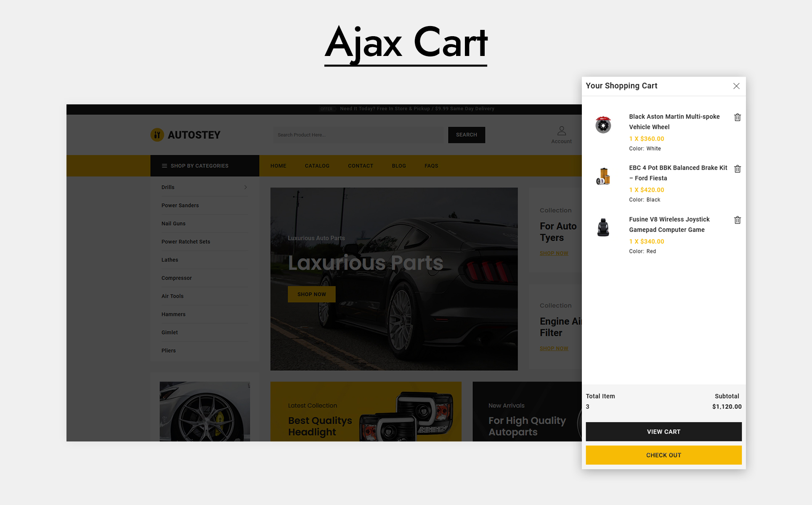Follow Shop Now link under Auto Tyers
This screenshot has height=505, width=812.
554,253
